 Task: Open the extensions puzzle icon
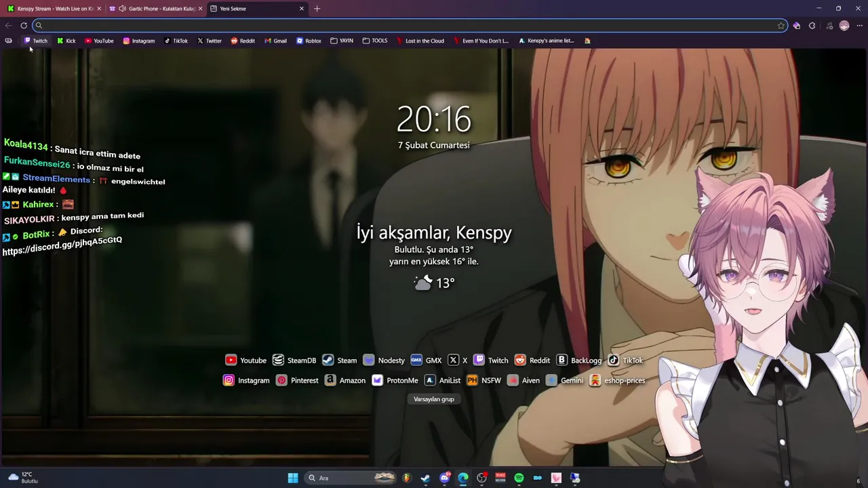[812, 26]
